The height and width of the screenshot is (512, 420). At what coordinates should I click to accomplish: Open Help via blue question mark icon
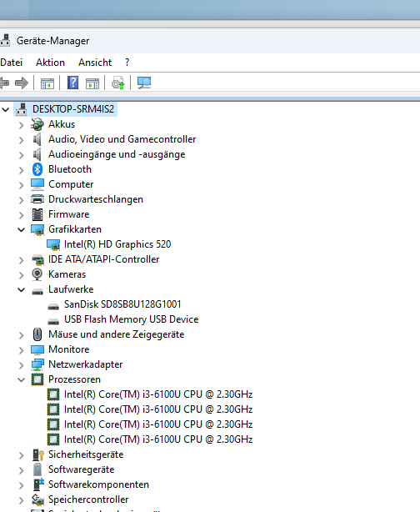point(72,83)
